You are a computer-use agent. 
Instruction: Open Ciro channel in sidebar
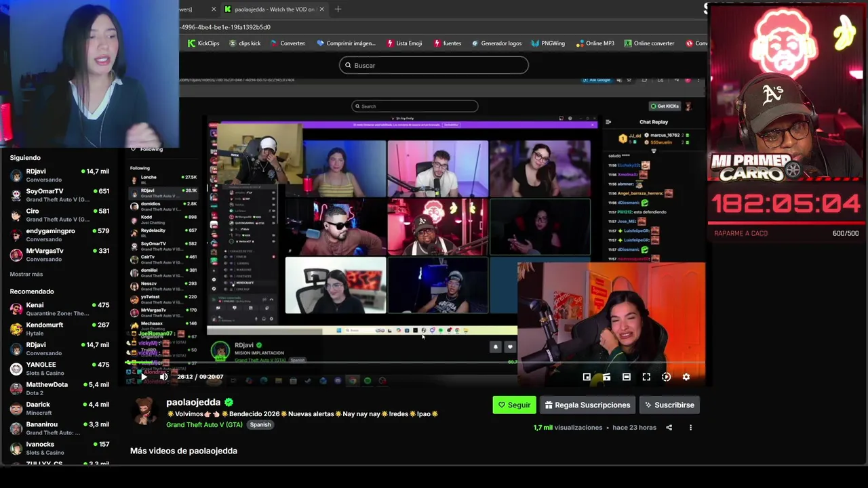click(60, 215)
